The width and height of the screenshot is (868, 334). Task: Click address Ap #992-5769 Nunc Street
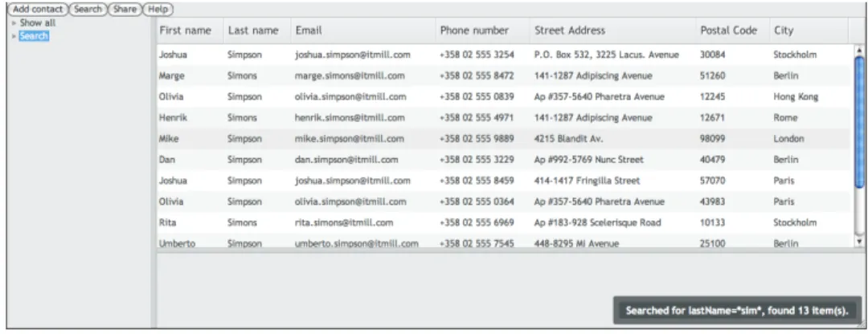click(x=589, y=160)
